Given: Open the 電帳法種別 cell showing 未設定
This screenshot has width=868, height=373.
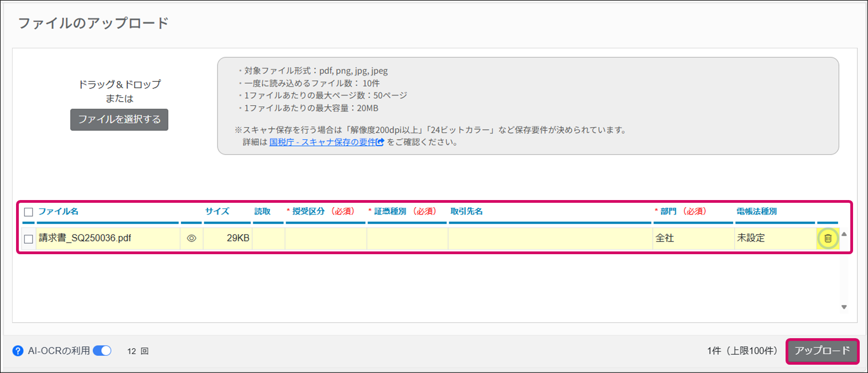Looking at the screenshot, I should point(774,238).
